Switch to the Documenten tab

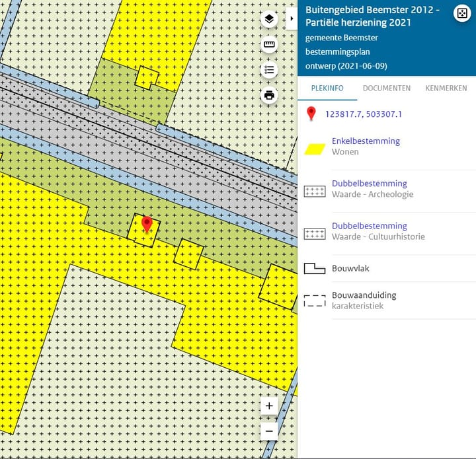coord(387,88)
